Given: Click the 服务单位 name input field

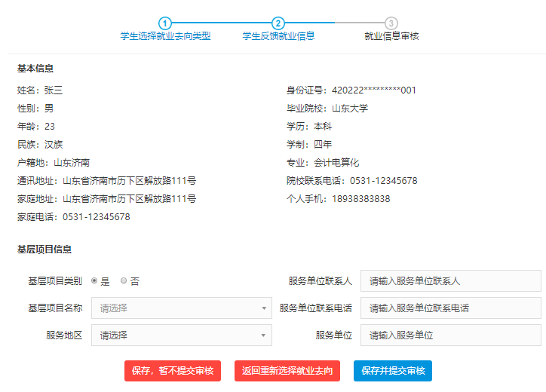Looking at the screenshot, I should (450, 335).
